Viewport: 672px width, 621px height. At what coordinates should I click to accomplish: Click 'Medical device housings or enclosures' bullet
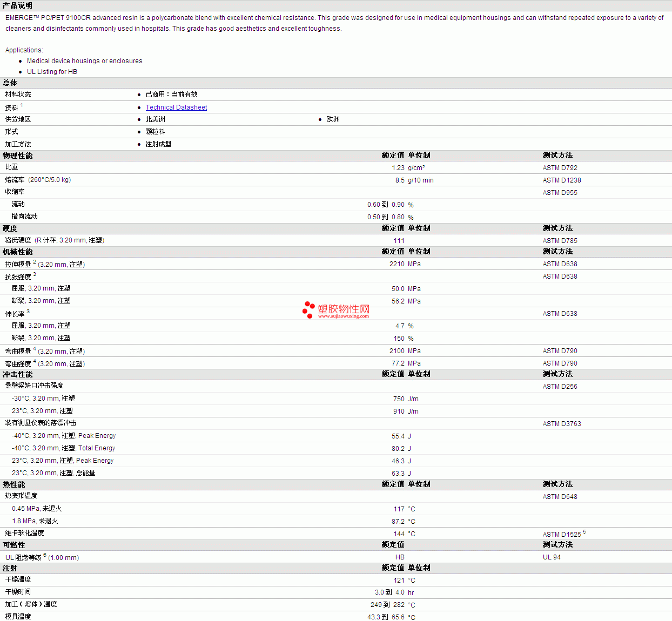coord(85,61)
